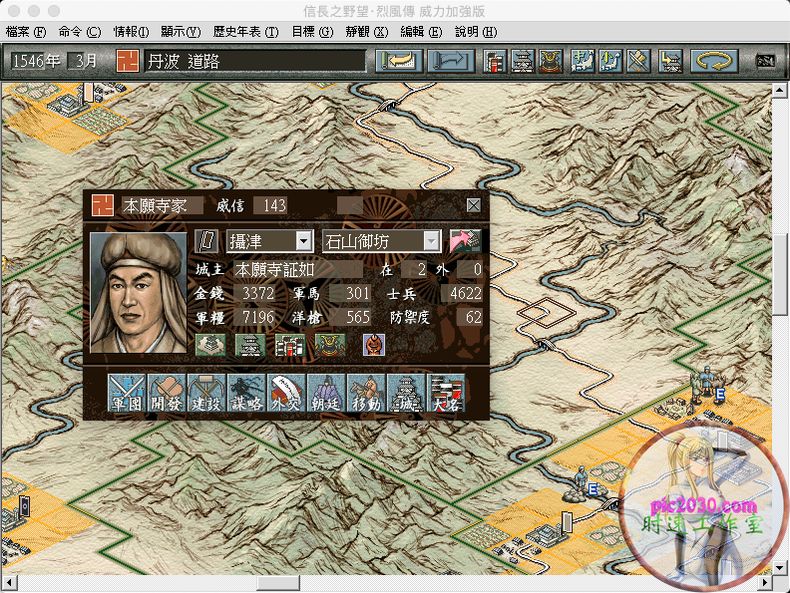Click the 軍糧 value 7196
Screen dimensions: 790x593
256,317
